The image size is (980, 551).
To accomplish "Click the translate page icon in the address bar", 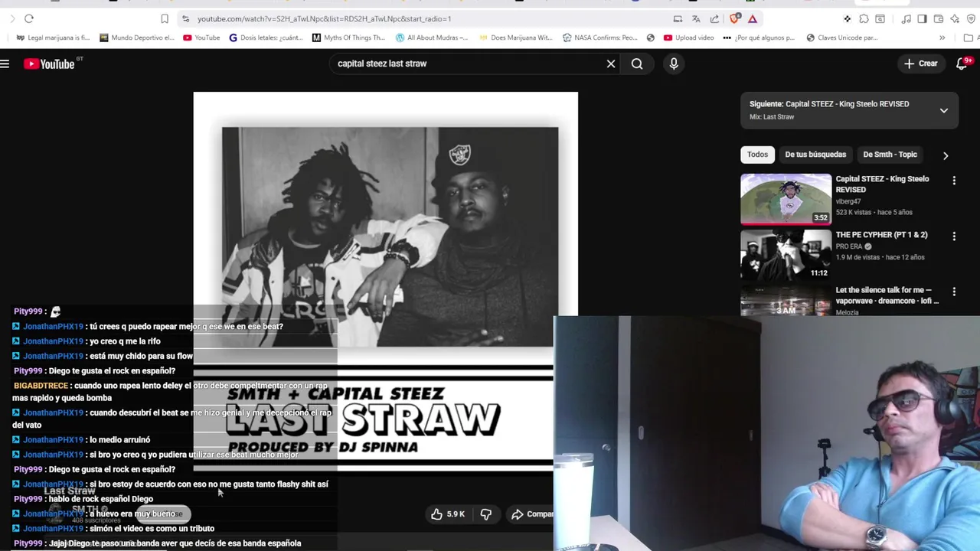I will click(x=696, y=18).
